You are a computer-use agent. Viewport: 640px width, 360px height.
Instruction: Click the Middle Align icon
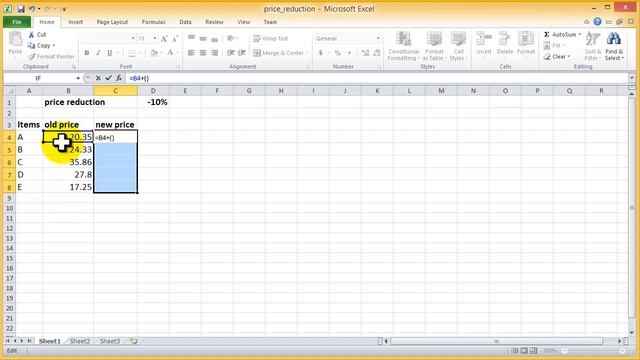(203, 38)
